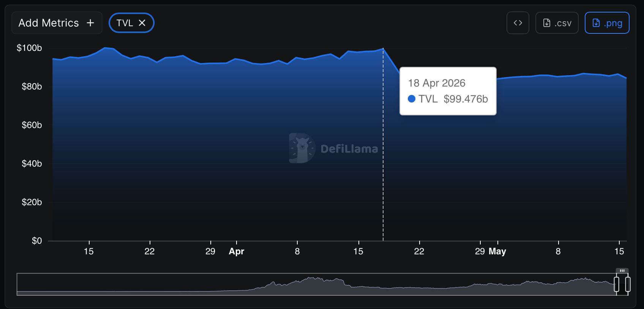Click the right handle of the range slider

pos(628,284)
